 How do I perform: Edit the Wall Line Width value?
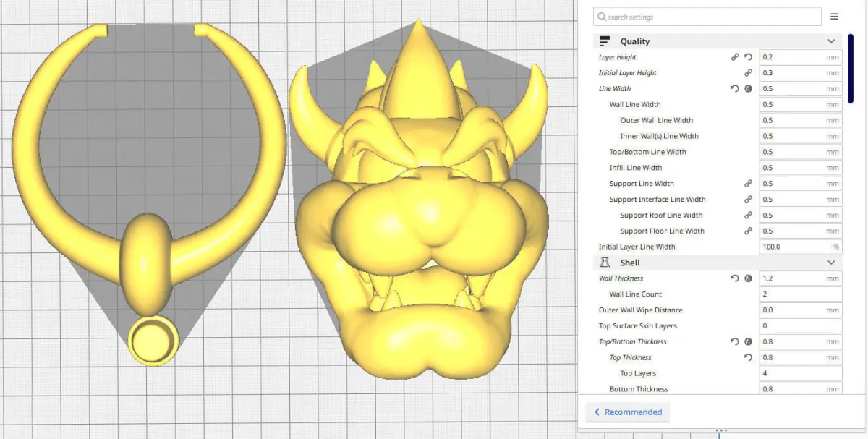[801, 104]
